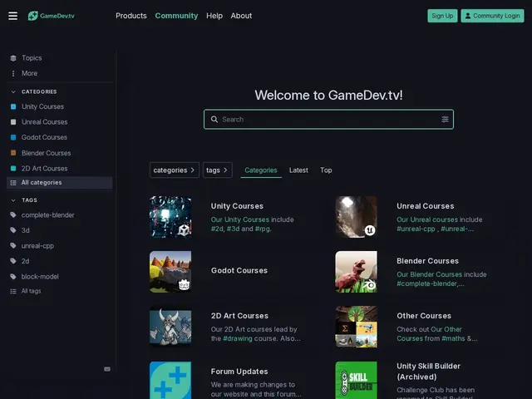Viewport: 532px width, 399px height.
Task: Switch to the Top tab
Action: 326,170
